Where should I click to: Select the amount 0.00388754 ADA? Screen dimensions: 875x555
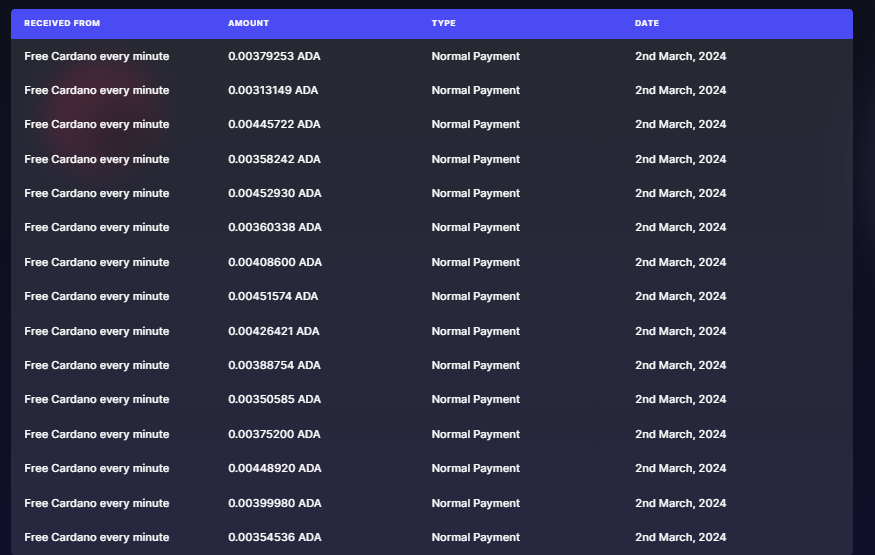coord(274,366)
